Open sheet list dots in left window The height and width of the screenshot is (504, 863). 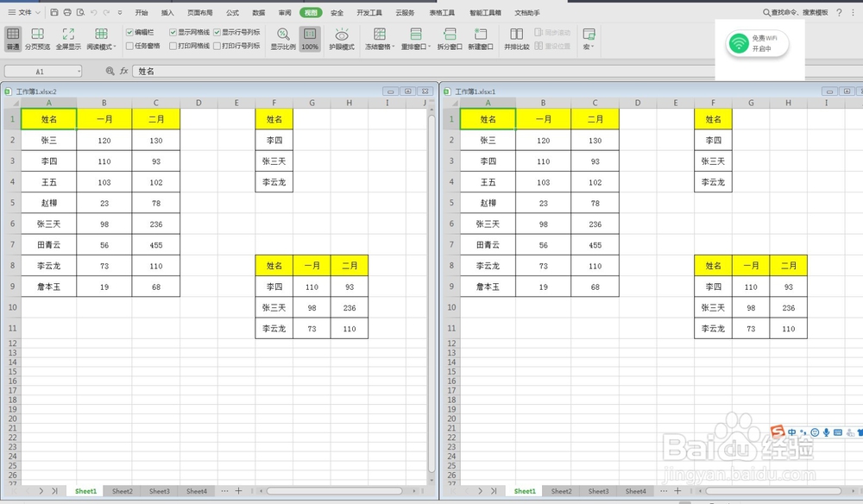point(224,491)
